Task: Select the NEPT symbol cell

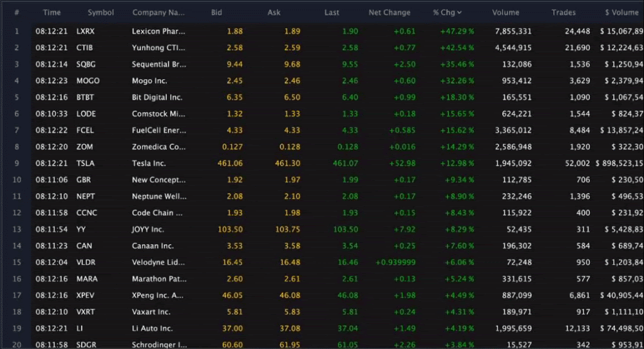Action: coord(86,196)
